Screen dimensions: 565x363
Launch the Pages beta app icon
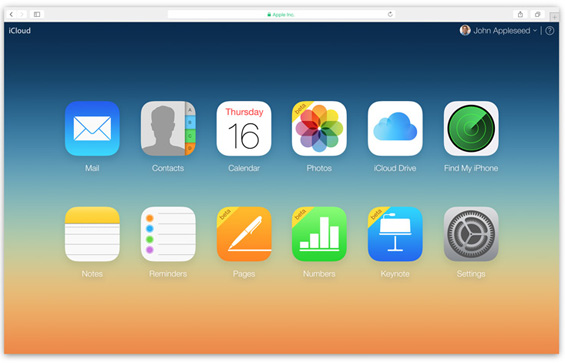[x=244, y=234]
